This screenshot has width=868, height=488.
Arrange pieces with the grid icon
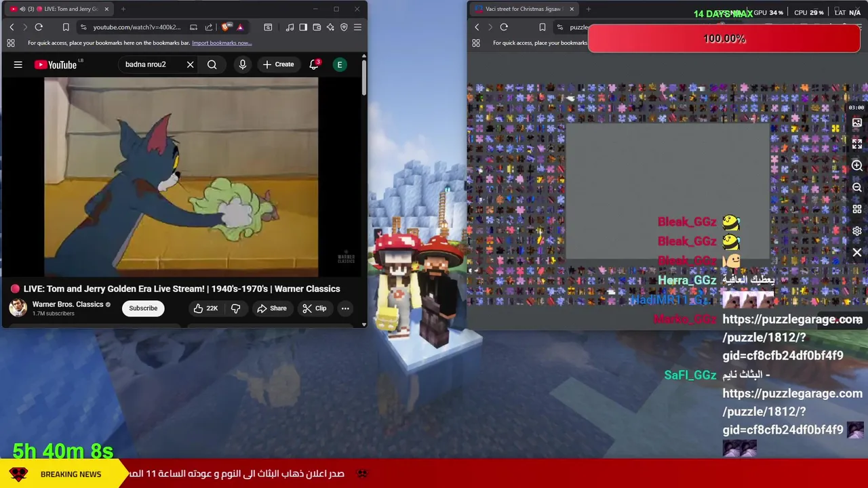[x=857, y=209]
